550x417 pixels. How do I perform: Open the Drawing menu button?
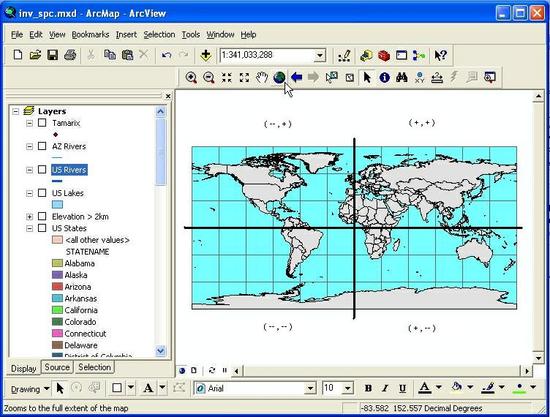coord(30,389)
